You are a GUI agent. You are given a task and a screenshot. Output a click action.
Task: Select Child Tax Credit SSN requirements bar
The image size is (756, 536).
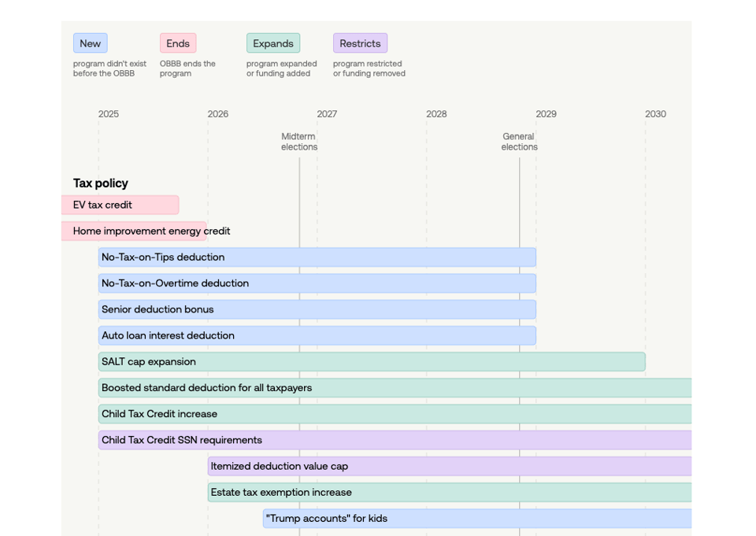(394, 440)
